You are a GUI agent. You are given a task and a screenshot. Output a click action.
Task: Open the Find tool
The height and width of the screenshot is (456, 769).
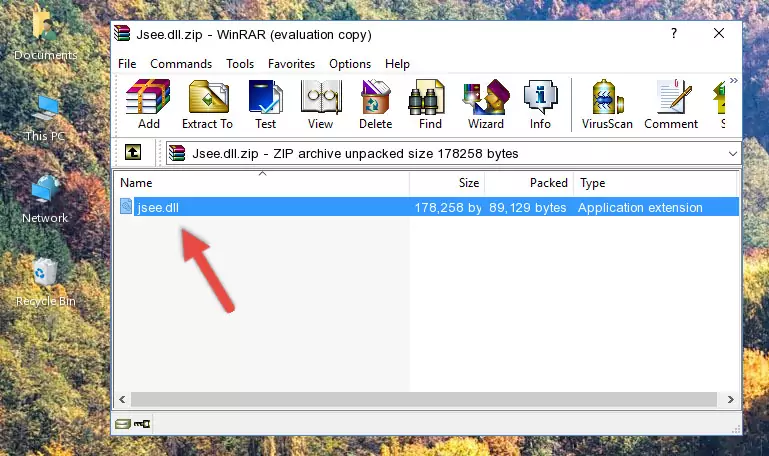tap(430, 104)
